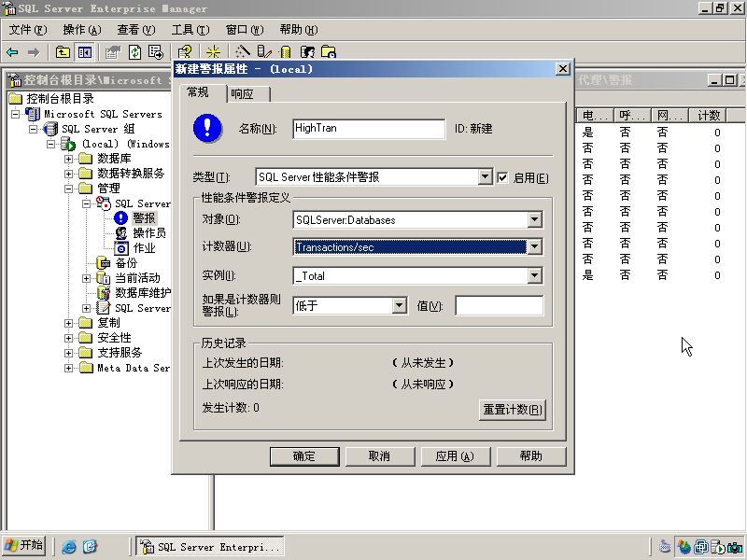The width and height of the screenshot is (747, 560).
Task: Click the MSN globe tray icon
Action: [x=684, y=547]
